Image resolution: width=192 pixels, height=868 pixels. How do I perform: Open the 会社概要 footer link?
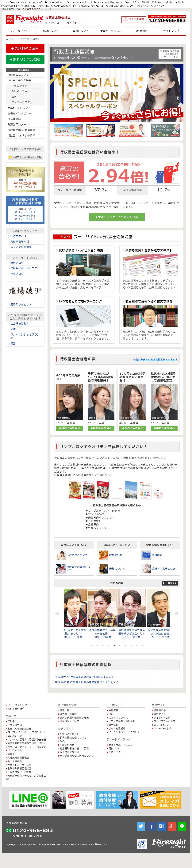point(113,710)
